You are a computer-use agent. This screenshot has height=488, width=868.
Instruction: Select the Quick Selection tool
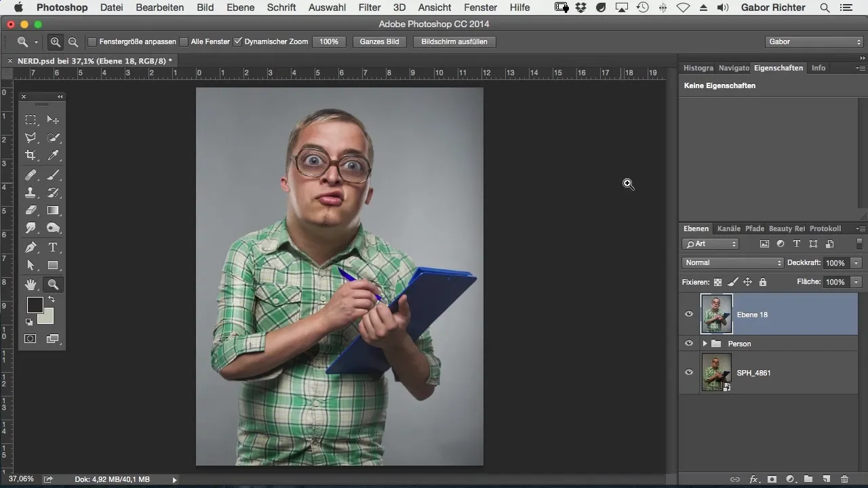point(53,138)
